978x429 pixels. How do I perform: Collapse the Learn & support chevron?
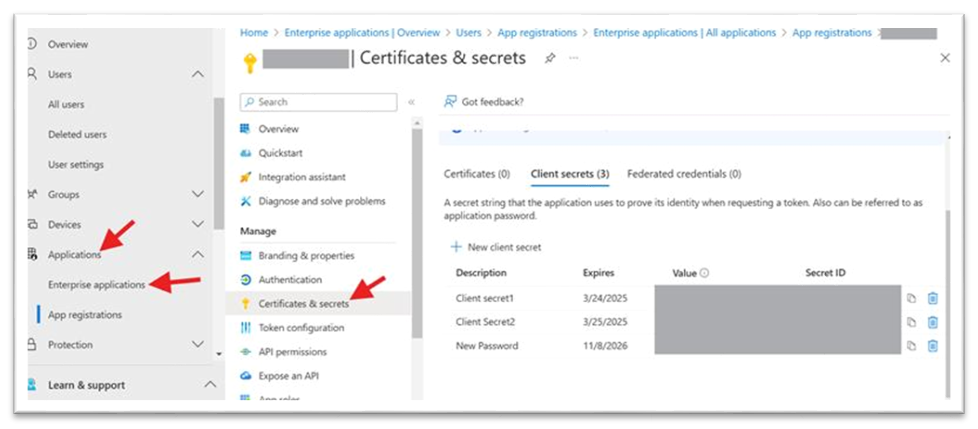(x=210, y=385)
